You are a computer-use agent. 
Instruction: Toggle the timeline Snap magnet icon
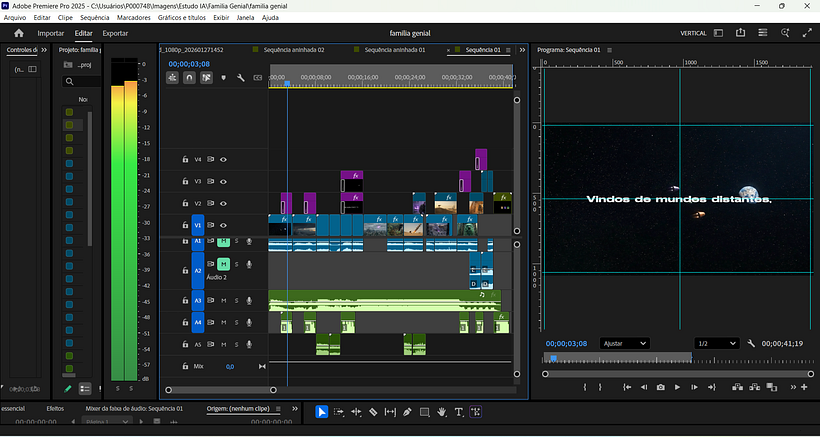[x=190, y=77]
